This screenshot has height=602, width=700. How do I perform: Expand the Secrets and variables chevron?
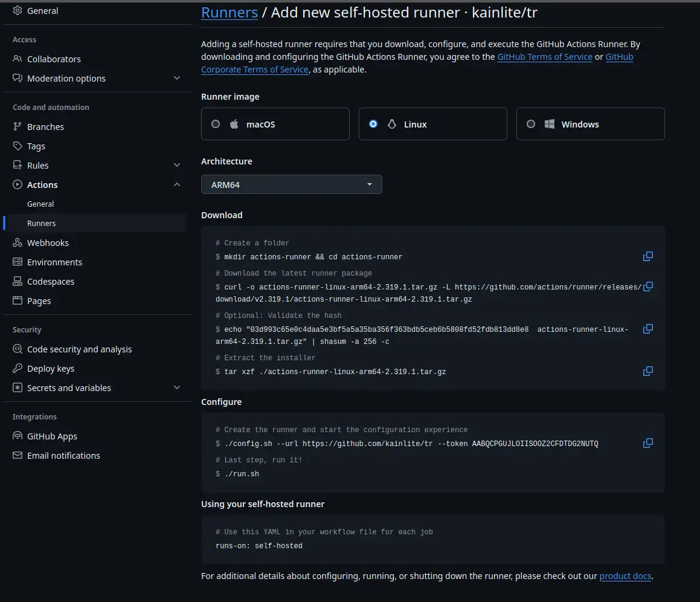pyautogui.click(x=177, y=387)
